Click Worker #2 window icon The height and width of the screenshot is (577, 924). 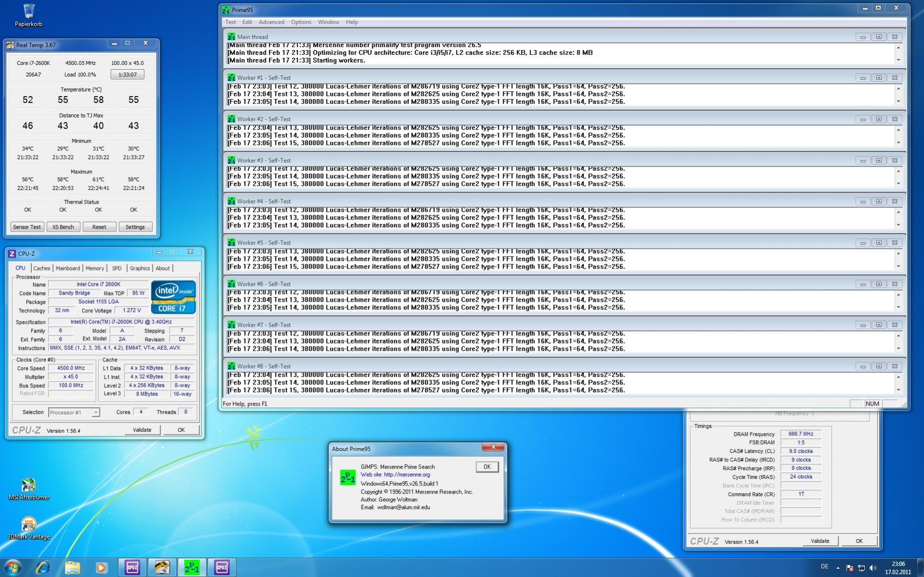232,119
